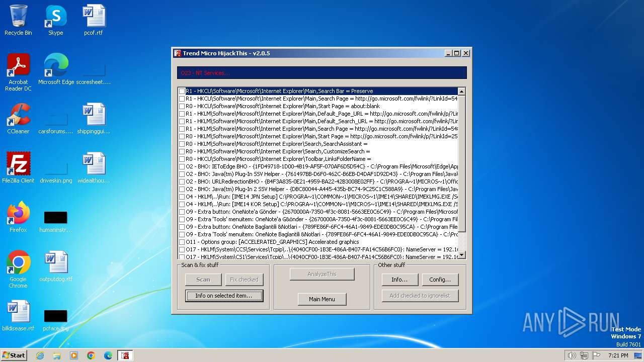Click Info on selected item button
This screenshot has height=362, width=644.
tap(224, 296)
